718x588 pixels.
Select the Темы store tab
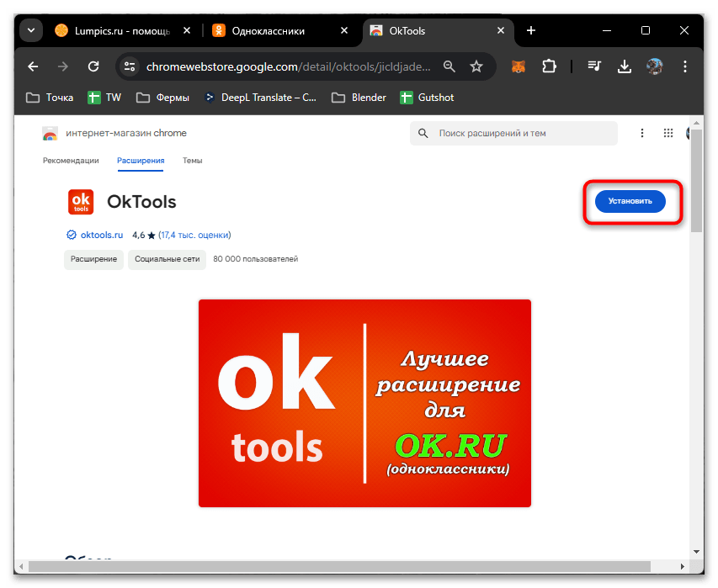click(x=192, y=161)
